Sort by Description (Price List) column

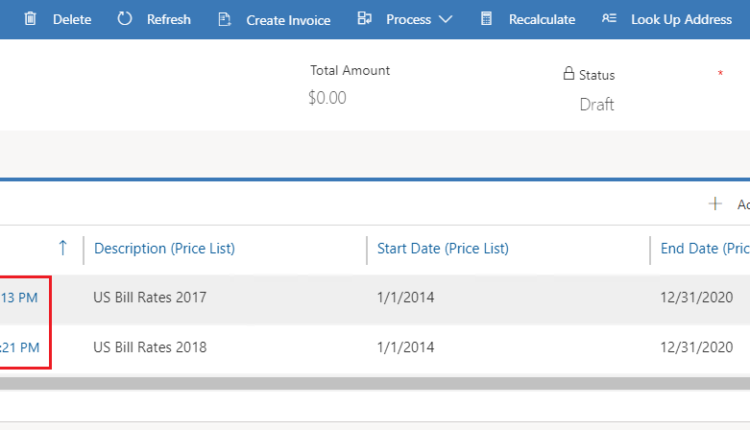[164, 248]
